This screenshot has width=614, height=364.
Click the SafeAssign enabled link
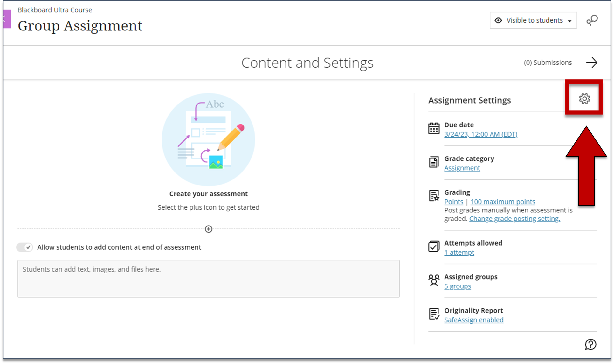point(474,320)
